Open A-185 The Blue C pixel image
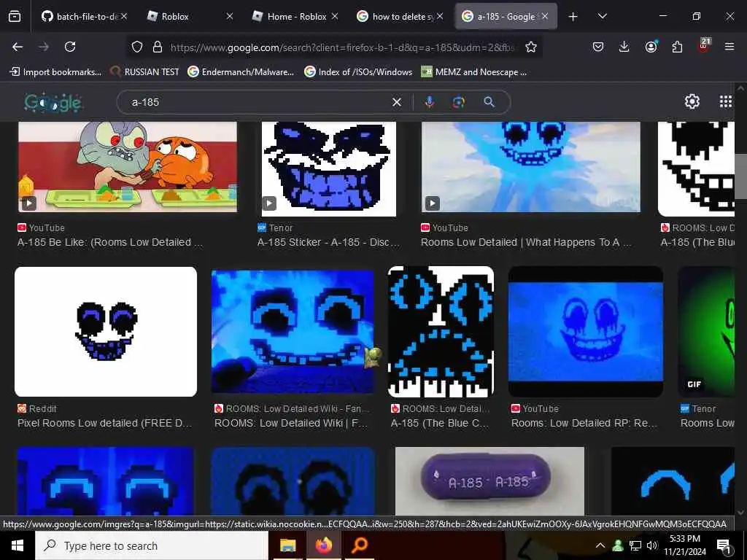747x560 pixels. [x=441, y=332]
